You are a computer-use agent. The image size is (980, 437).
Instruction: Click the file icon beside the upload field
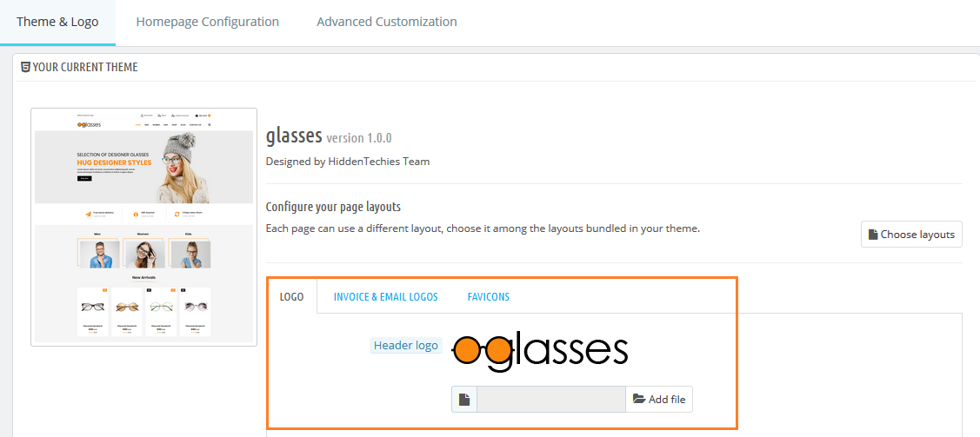click(464, 400)
